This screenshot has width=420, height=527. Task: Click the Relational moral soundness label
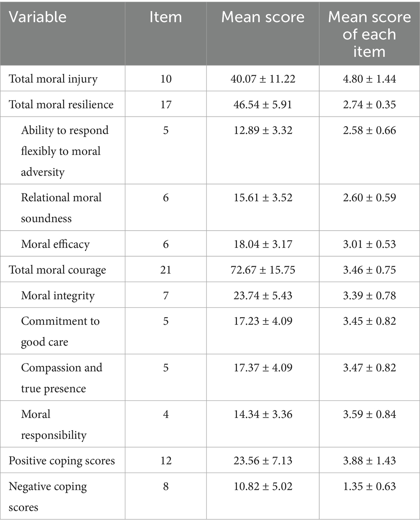point(61,208)
